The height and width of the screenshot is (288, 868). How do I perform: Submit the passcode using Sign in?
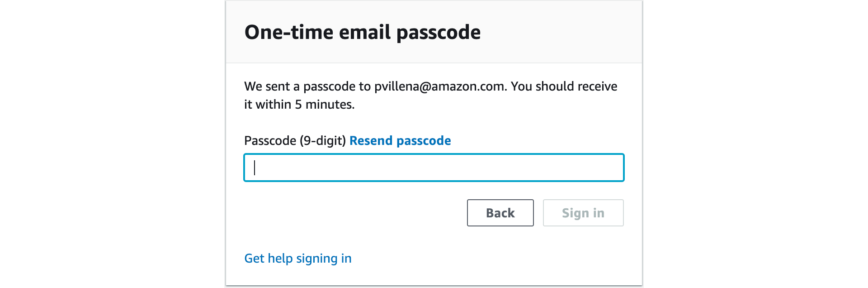583,213
